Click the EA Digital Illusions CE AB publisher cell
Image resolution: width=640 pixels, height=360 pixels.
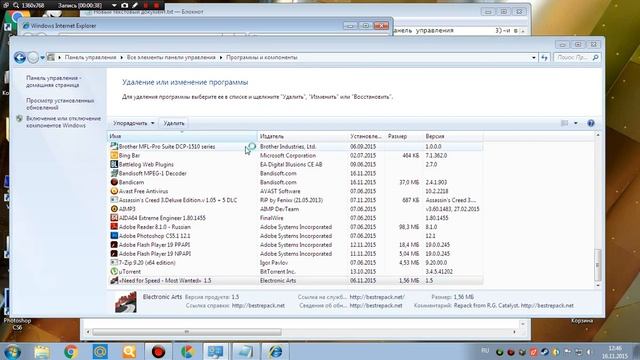pos(291,164)
